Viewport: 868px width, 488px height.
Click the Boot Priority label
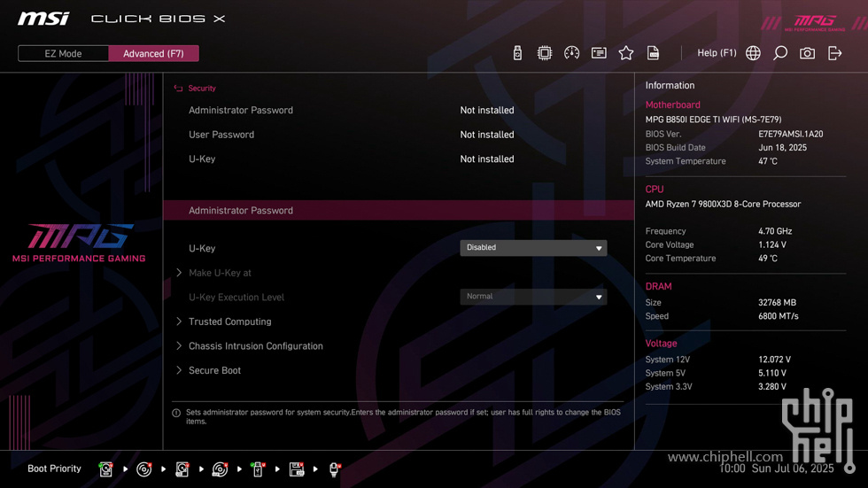54,469
